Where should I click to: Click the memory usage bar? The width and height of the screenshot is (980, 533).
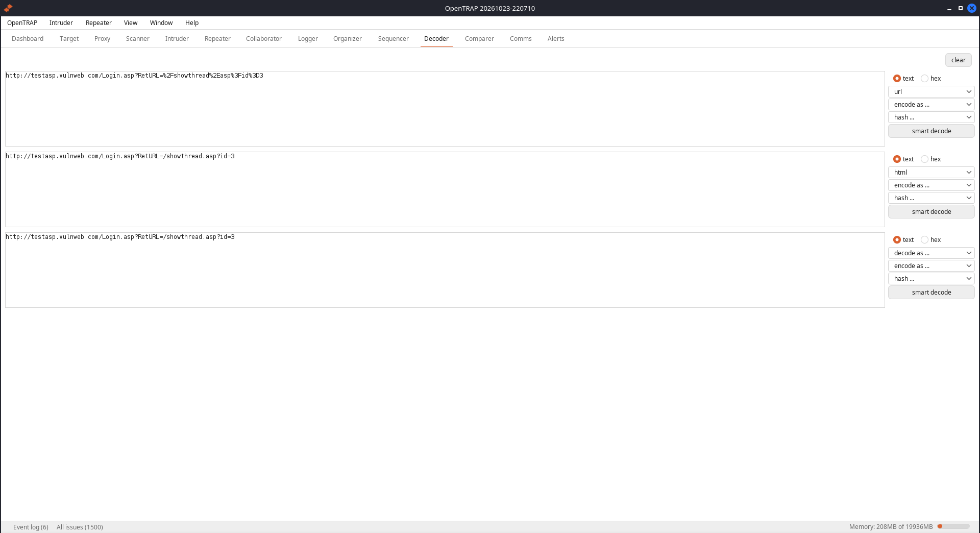click(953, 527)
